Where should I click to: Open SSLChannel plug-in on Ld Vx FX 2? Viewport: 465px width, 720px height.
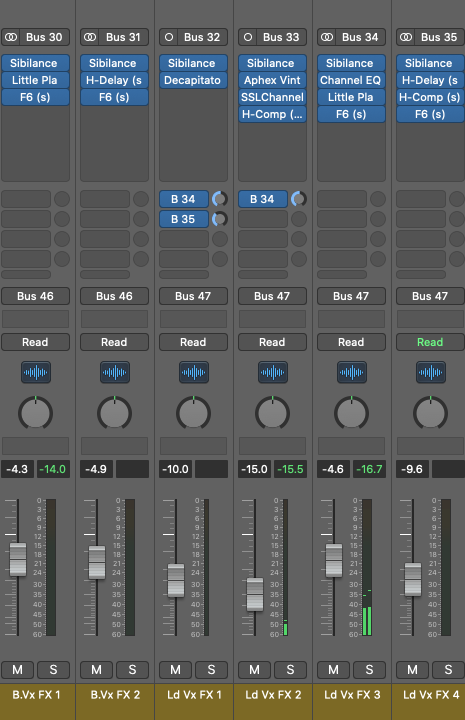click(272, 97)
